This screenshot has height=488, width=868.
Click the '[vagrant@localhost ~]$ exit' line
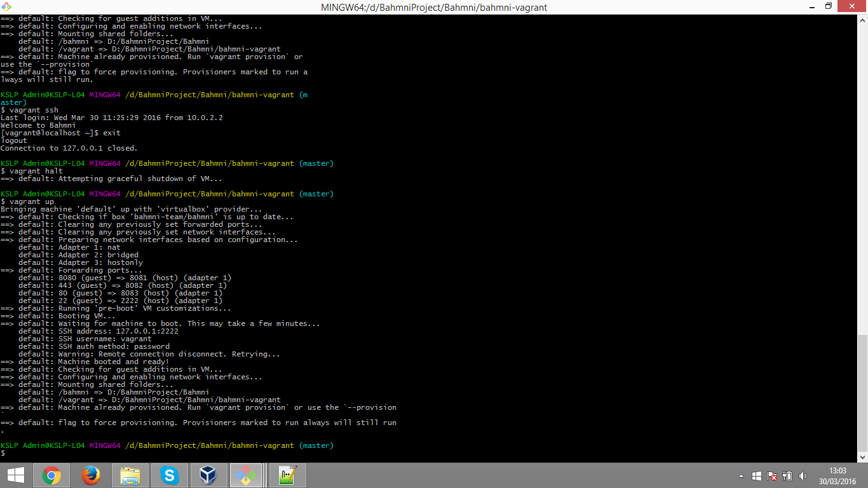click(x=60, y=133)
